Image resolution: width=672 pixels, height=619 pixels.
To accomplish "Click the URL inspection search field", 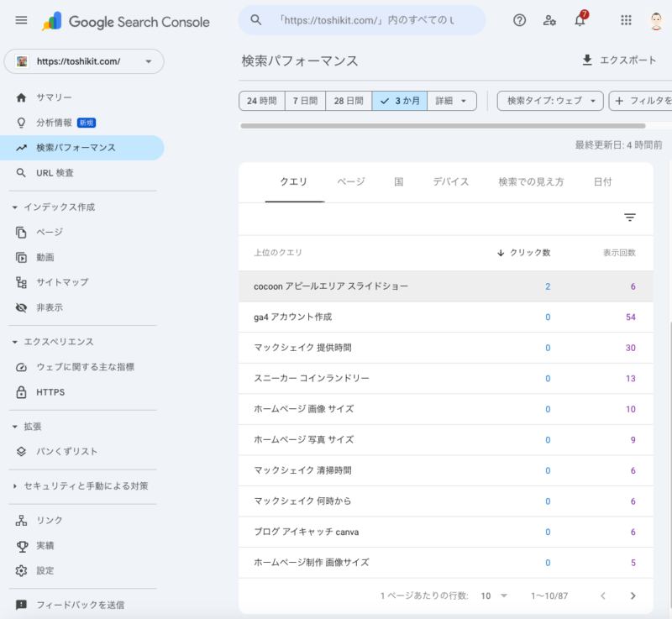I will (361, 20).
